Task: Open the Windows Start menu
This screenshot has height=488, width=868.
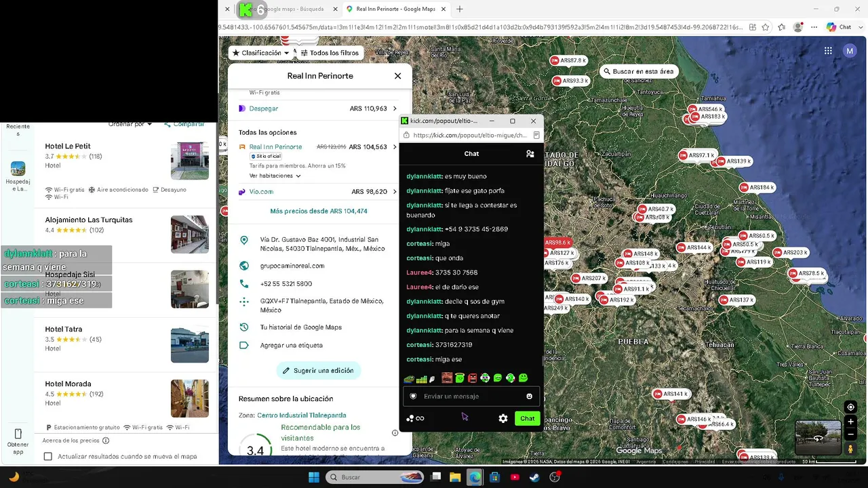Action: (314, 477)
